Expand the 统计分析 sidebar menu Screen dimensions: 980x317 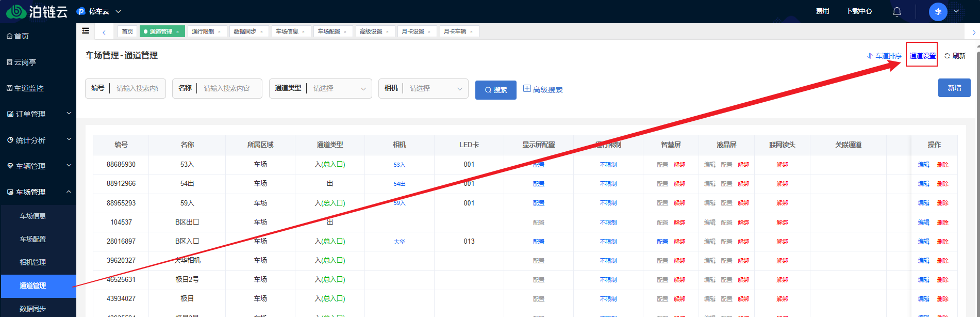pyautogui.click(x=38, y=140)
